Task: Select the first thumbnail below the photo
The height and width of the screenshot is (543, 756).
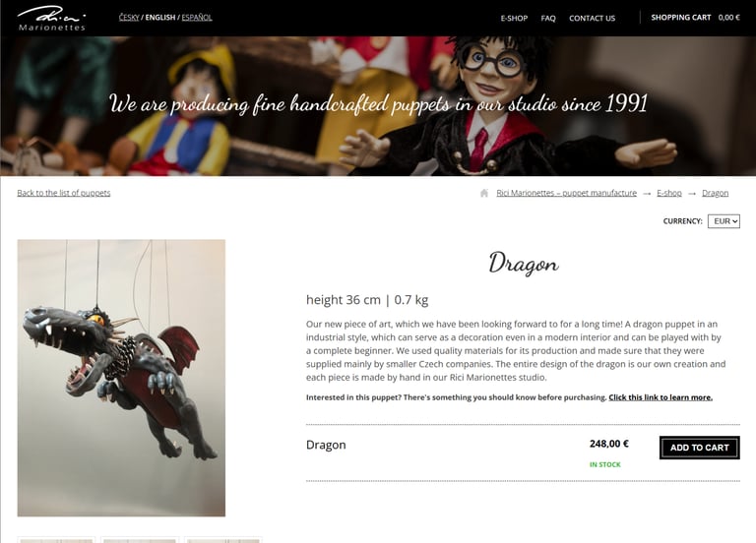Action: tap(56, 540)
